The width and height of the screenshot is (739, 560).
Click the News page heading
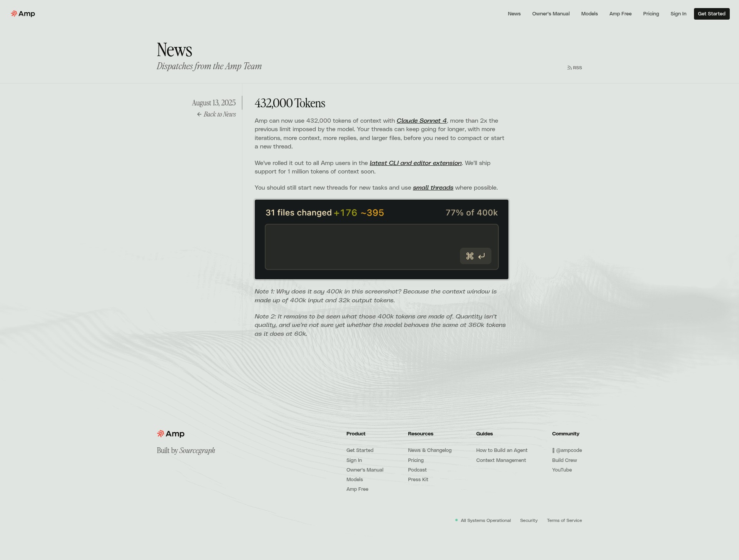point(174,50)
